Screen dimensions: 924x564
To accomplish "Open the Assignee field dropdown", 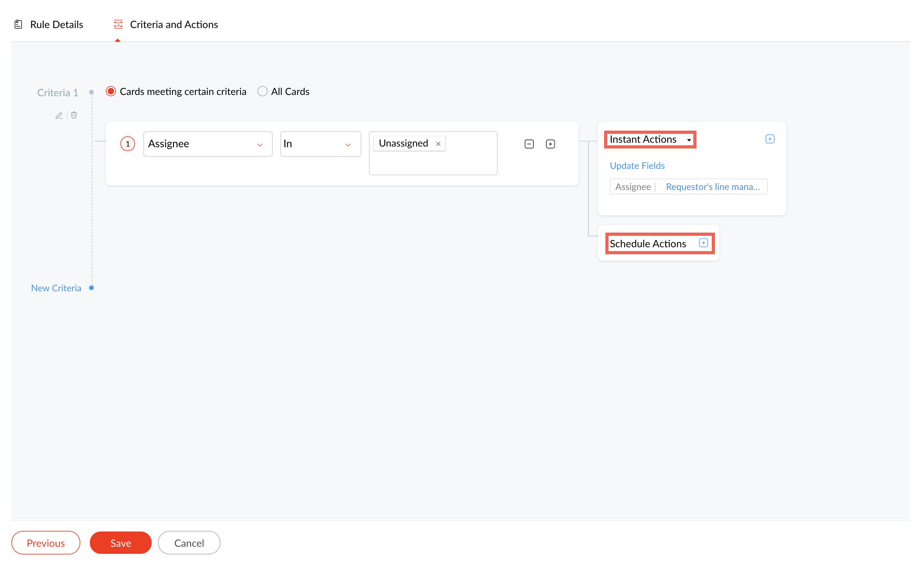I will point(208,144).
